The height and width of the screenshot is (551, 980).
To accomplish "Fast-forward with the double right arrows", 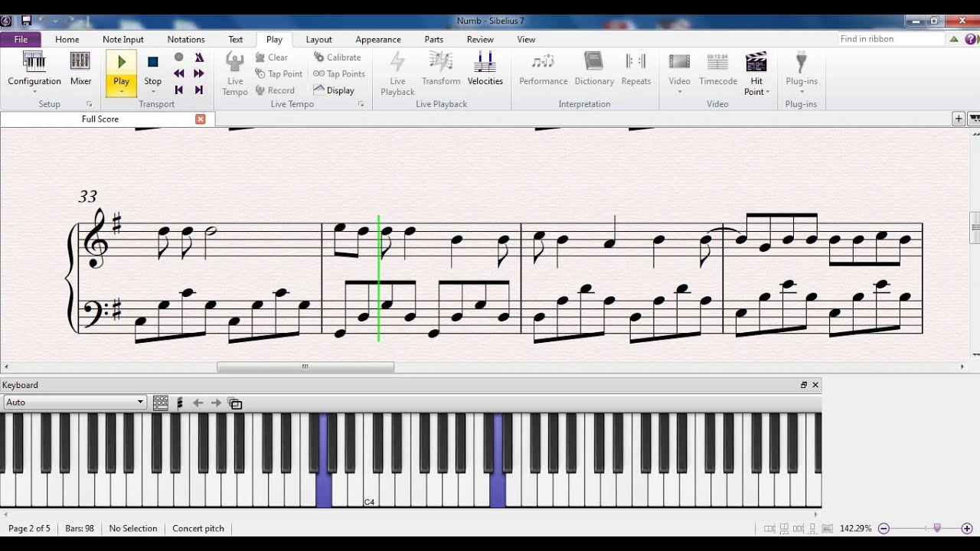I will [x=199, y=73].
